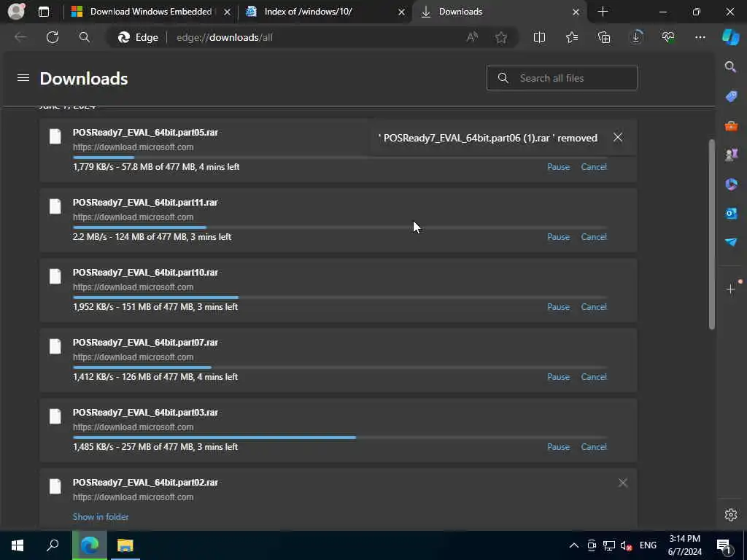Cancel the part03.rar download
The height and width of the screenshot is (560, 747).
pos(594,447)
